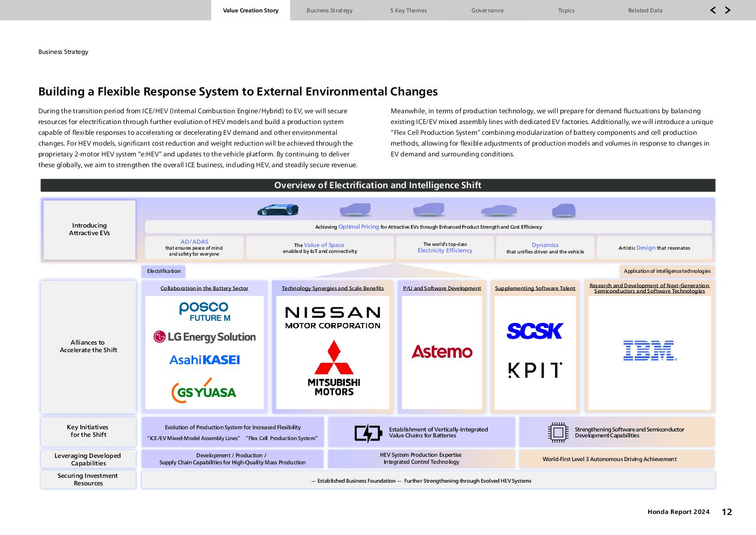Select the Governance tab
Screen dimensions: 756x535
point(487,10)
